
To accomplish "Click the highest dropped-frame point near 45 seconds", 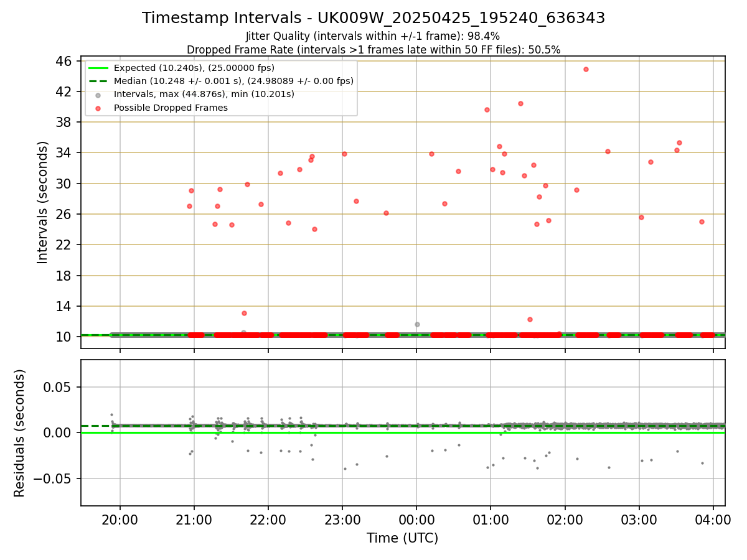I will pyautogui.click(x=586, y=69).
